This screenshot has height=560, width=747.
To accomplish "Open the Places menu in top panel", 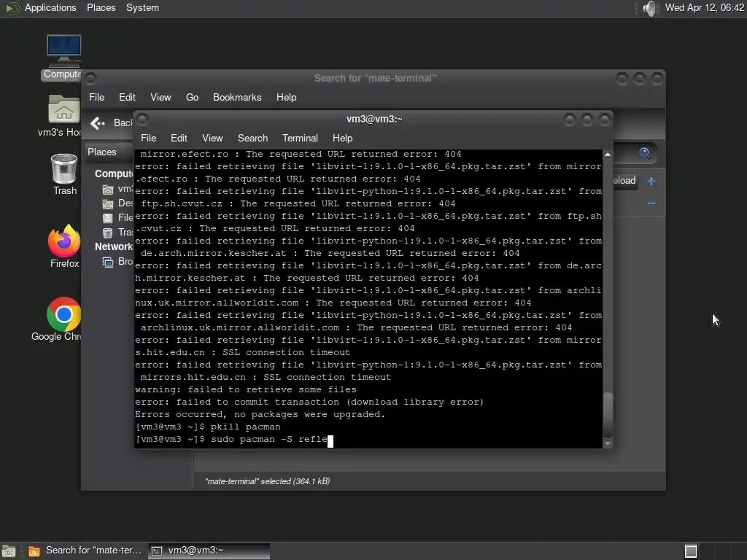I will click(101, 8).
